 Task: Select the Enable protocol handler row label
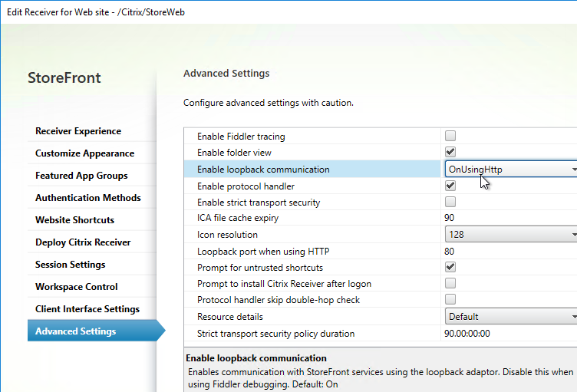tap(246, 186)
